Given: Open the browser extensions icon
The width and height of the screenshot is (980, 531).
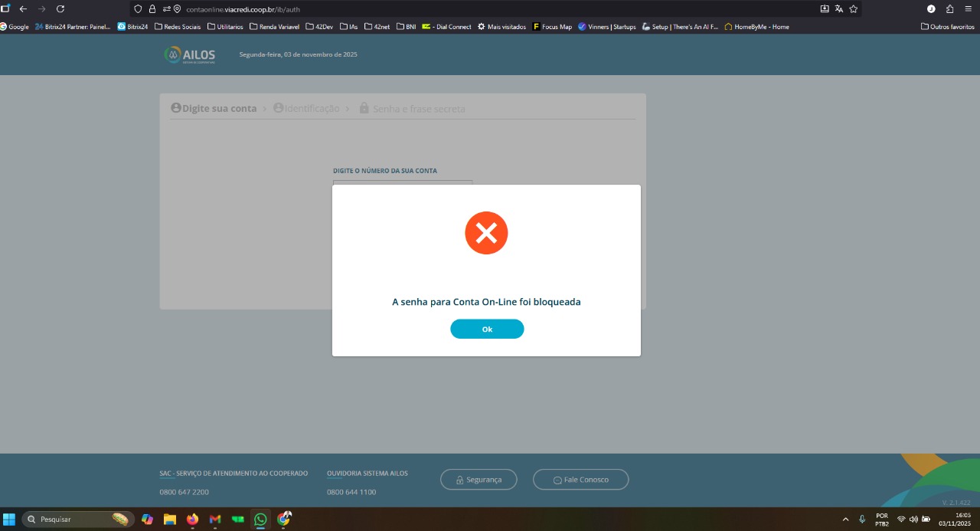Looking at the screenshot, I should tap(949, 9).
